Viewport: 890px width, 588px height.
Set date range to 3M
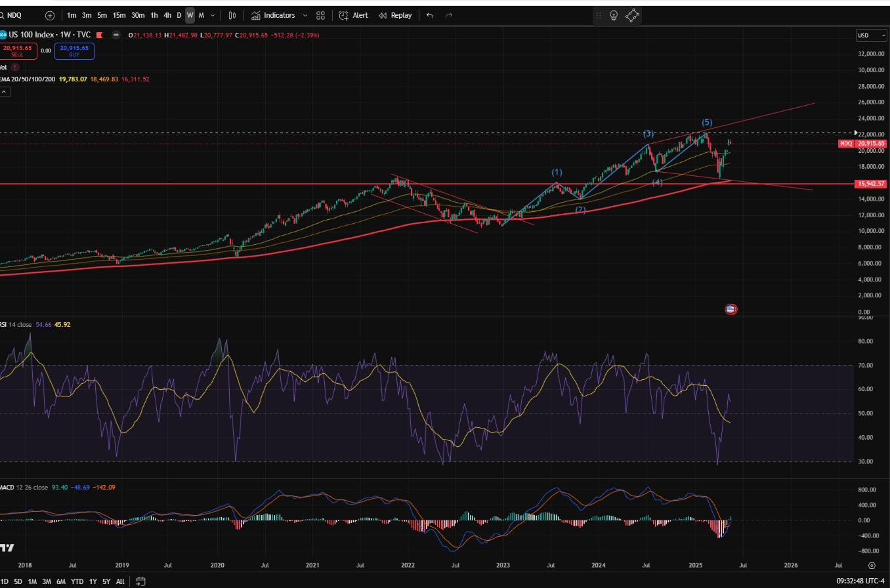47,581
